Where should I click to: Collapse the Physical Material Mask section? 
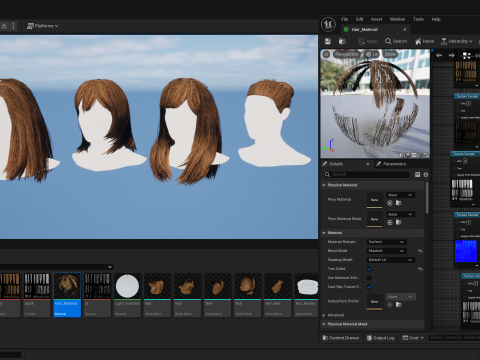[x=324, y=324]
